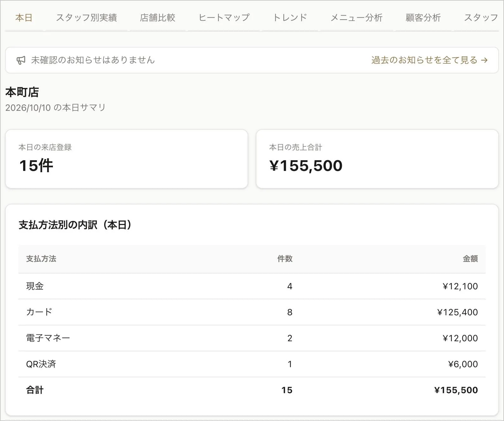The width and height of the screenshot is (504, 421).
Task: Select the カード row label
Action: [39, 312]
